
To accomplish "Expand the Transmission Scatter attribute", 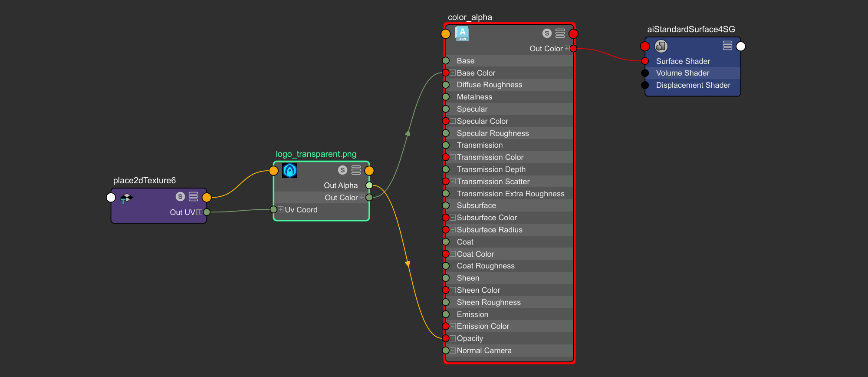I will 453,182.
